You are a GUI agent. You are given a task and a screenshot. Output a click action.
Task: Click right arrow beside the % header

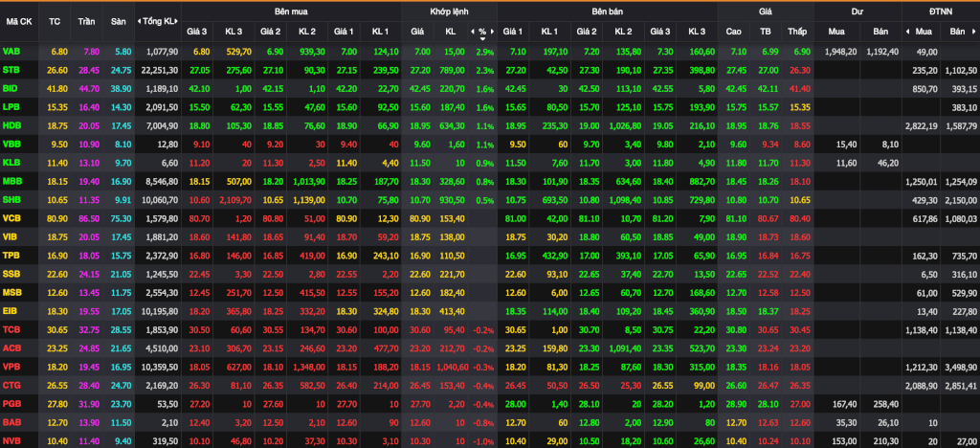(493, 32)
